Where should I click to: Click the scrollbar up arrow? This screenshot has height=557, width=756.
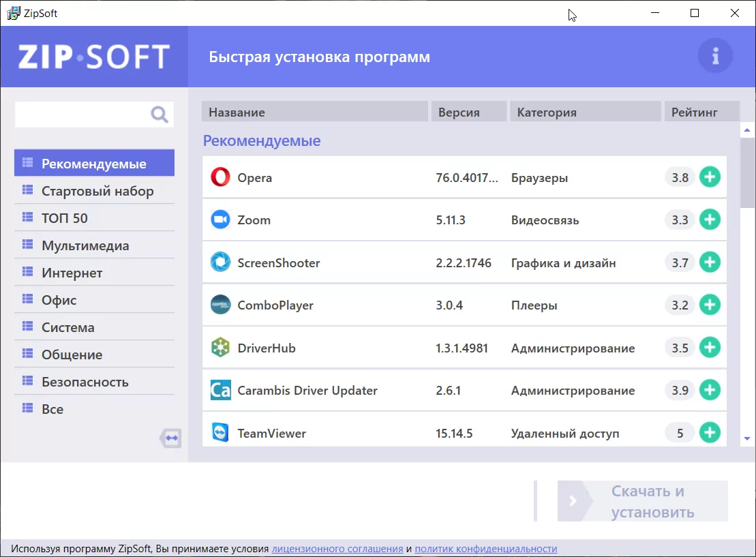(x=747, y=130)
